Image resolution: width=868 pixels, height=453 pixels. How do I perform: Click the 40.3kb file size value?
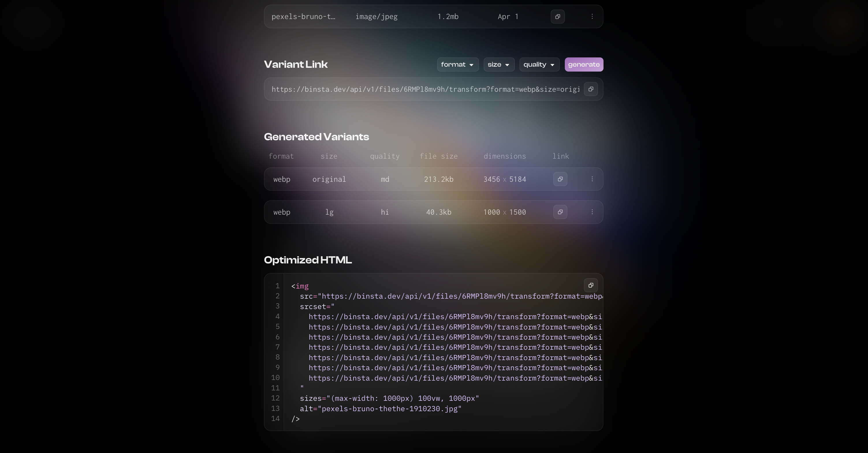click(x=439, y=212)
